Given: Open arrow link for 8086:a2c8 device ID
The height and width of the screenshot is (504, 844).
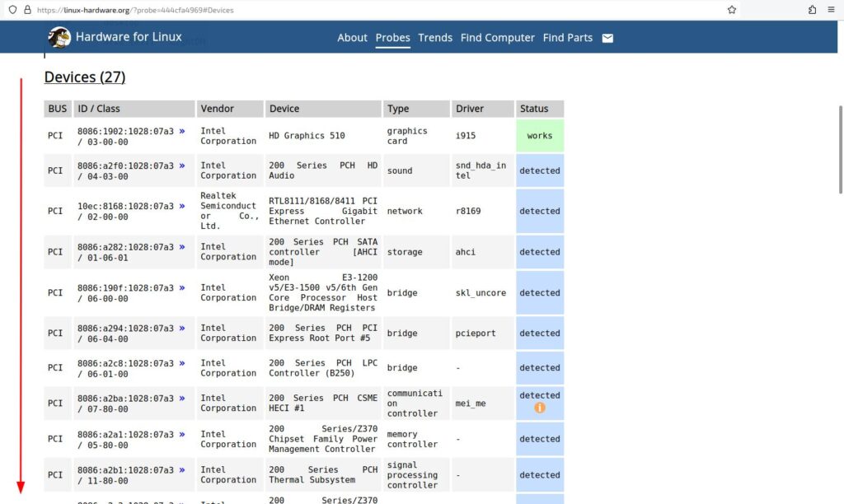Looking at the screenshot, I should (182, 363).
